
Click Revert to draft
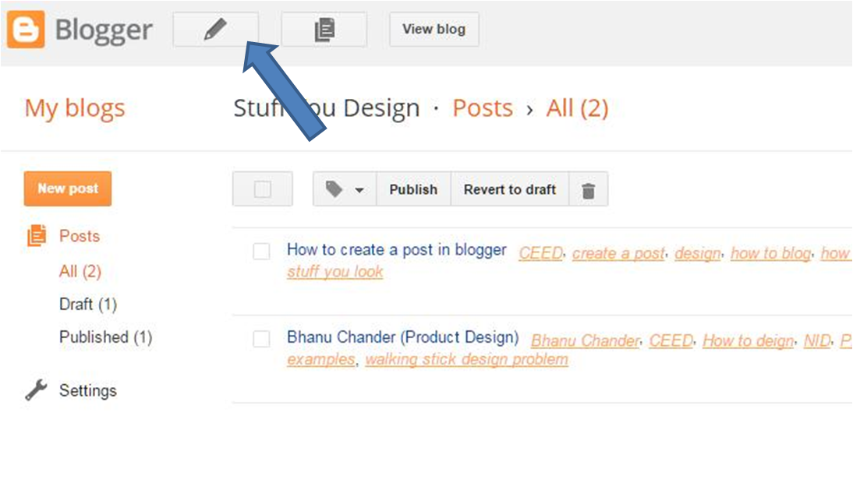(509, 189)
